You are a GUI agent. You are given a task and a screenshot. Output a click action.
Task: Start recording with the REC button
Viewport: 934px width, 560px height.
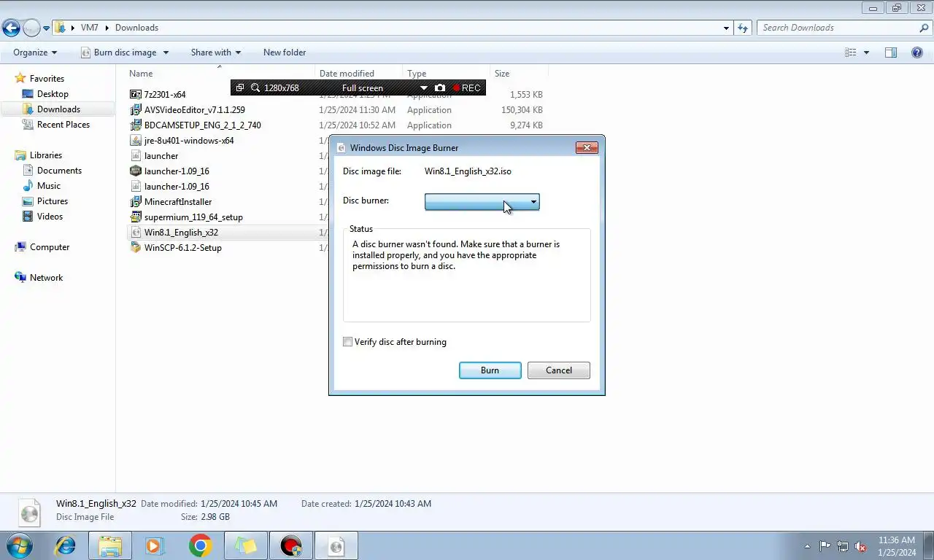pos(466,88)
